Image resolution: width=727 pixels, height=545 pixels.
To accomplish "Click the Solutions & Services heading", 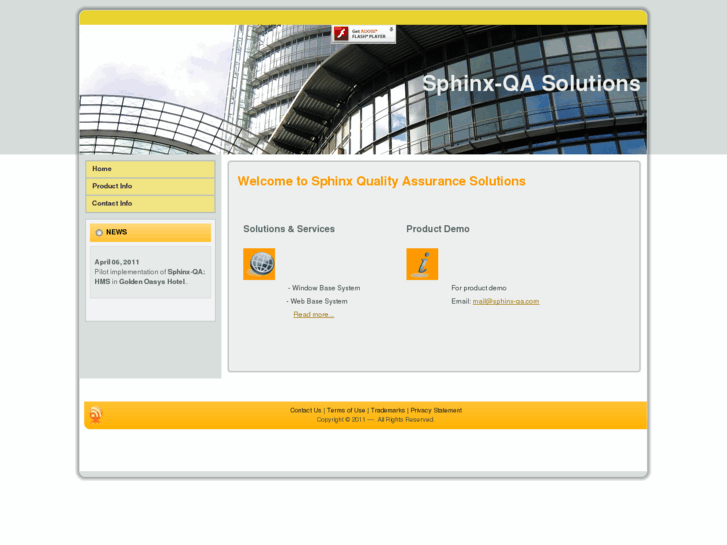I will (289, 229).
